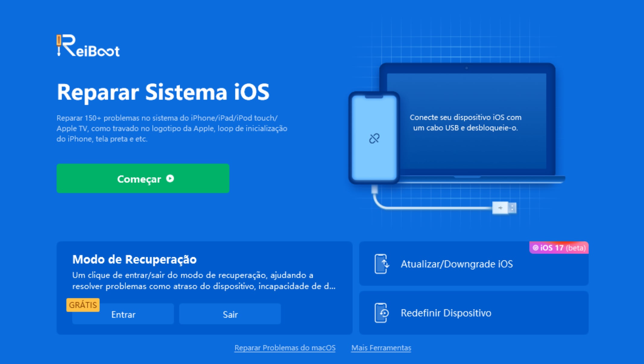Click the play arrow icon beside Começar
644x364 pixels.
pyautogui.click(x=170, y=179)
